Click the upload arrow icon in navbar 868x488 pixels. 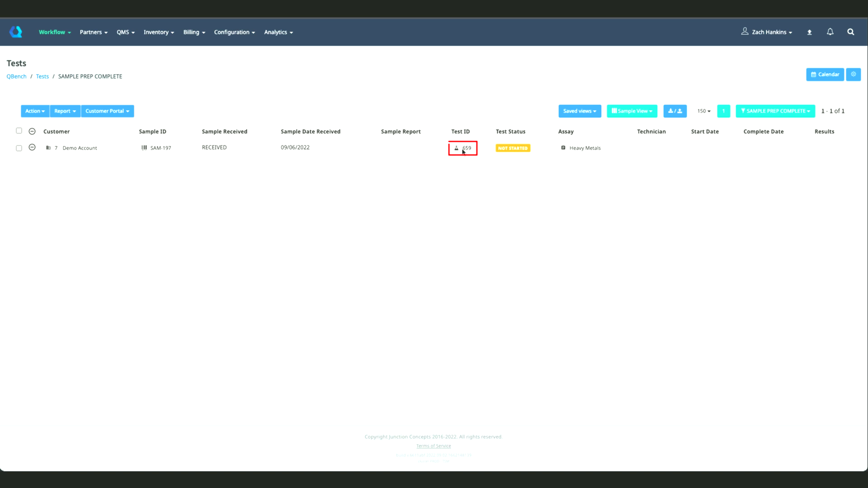pyautogui.click(x=809, y=32)
